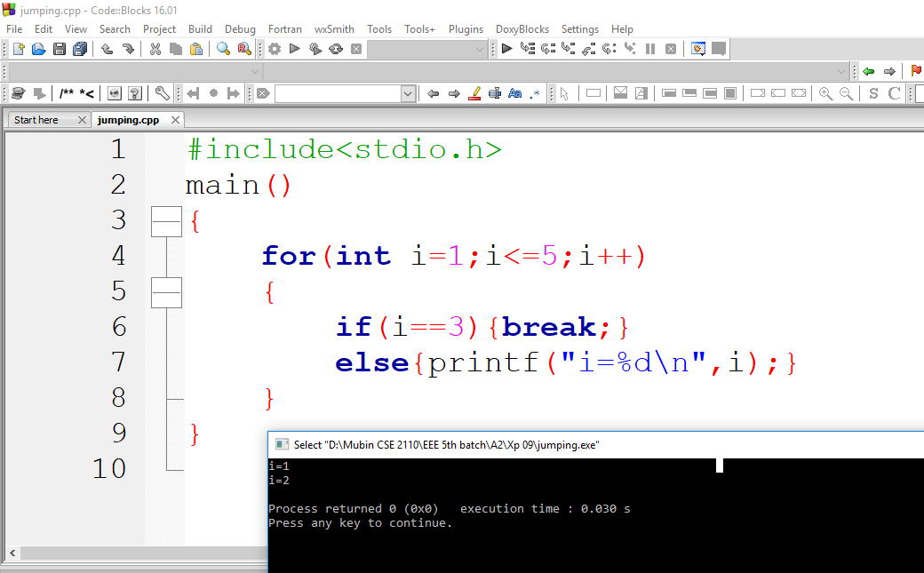This screenshot has height=573, width=924.
Task: Close the jumping.cpp tab
Action: coord(175,119)
